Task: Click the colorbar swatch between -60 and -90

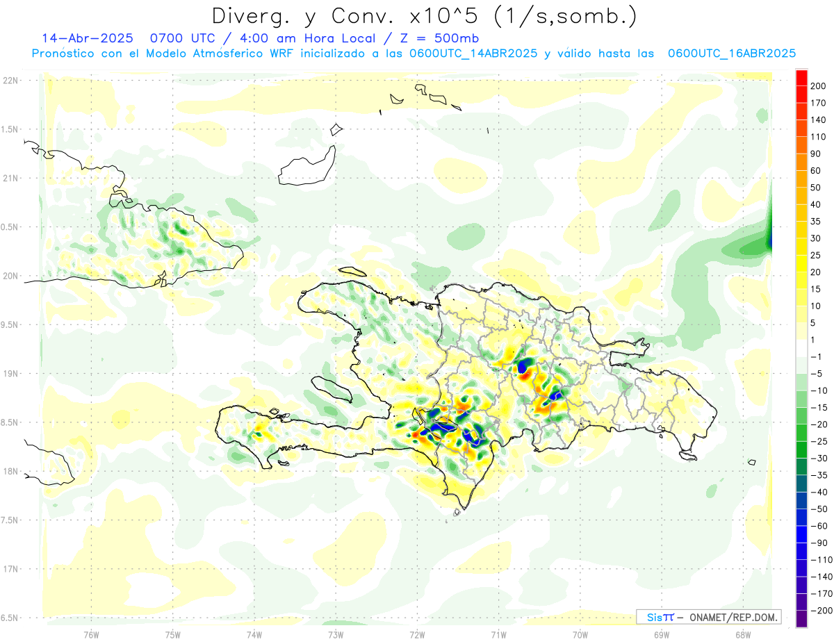Action: tap(801, 534)
